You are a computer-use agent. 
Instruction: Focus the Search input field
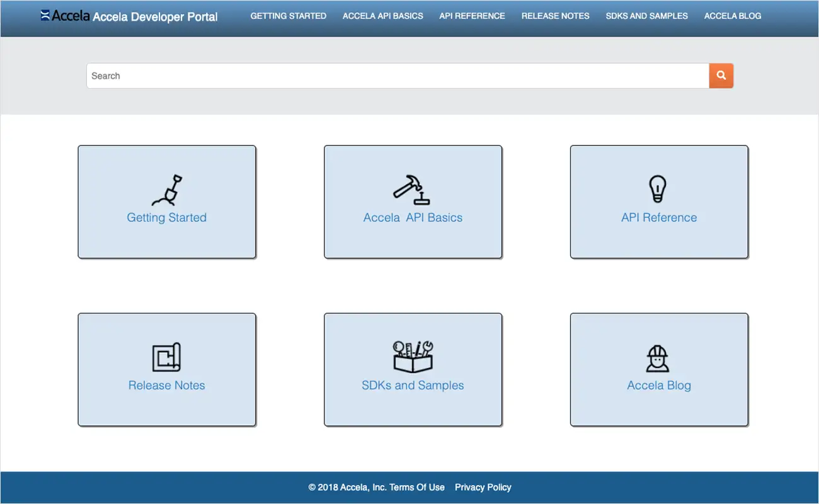click(x=398, y=76)
